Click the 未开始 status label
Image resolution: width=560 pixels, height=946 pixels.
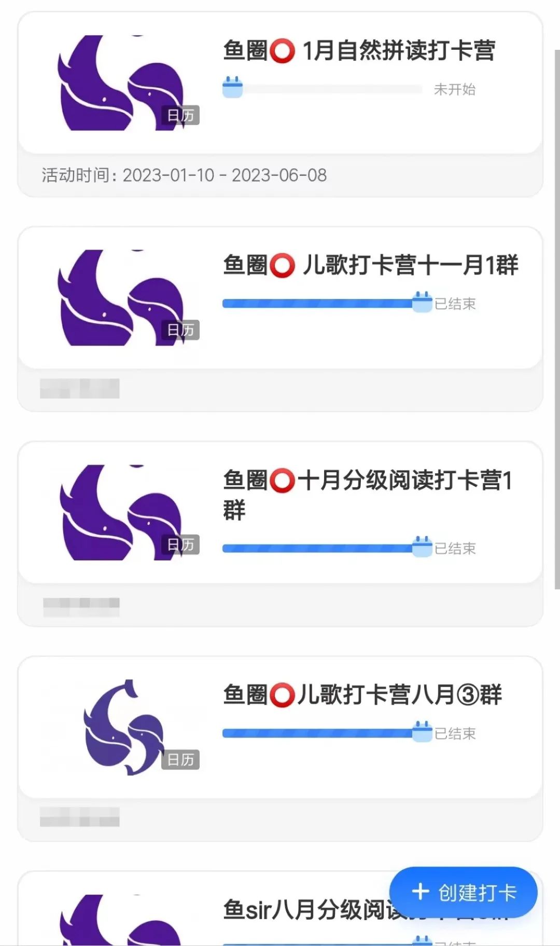pyautogui.click(x=455, y=89)
